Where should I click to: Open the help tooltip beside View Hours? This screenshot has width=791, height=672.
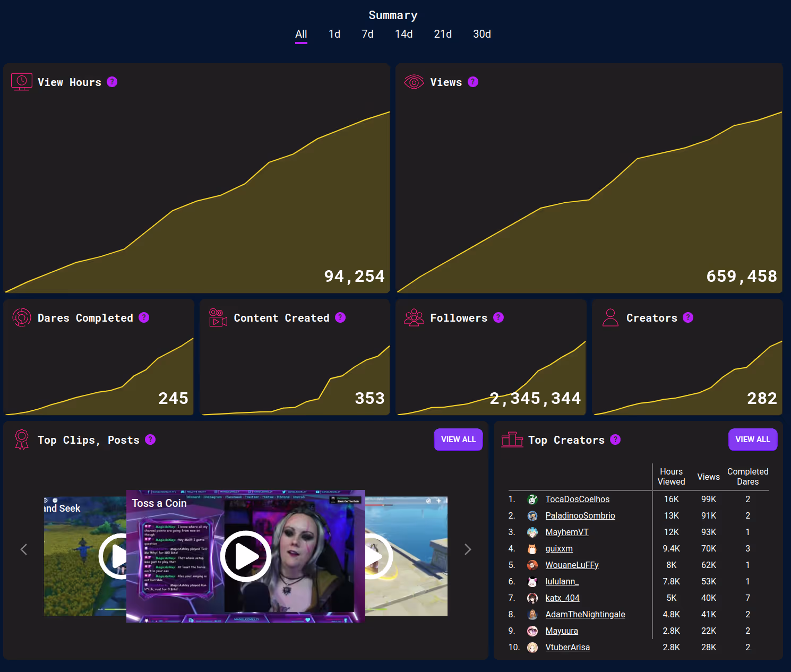[111, 82]
